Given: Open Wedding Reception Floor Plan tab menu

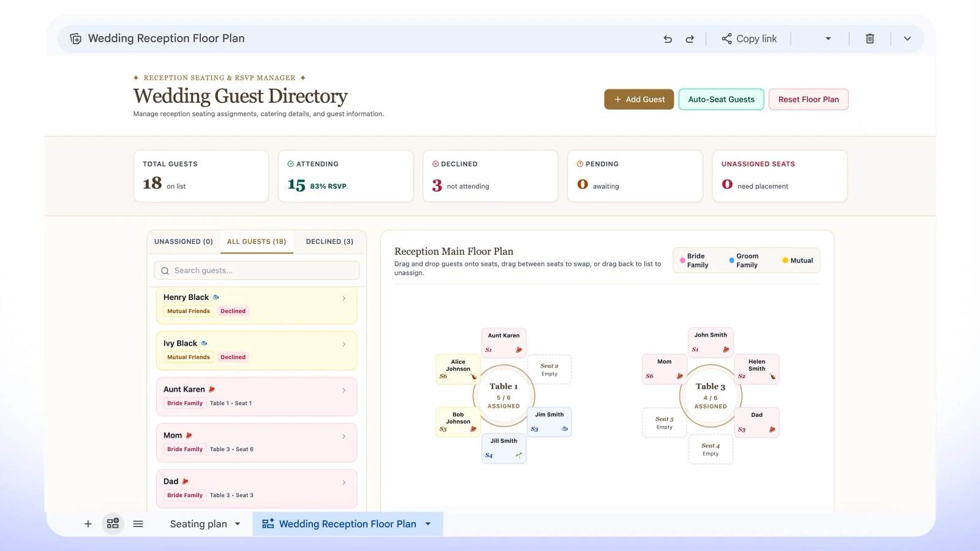Looking at the screenshot, I should [x=428, y=524].
